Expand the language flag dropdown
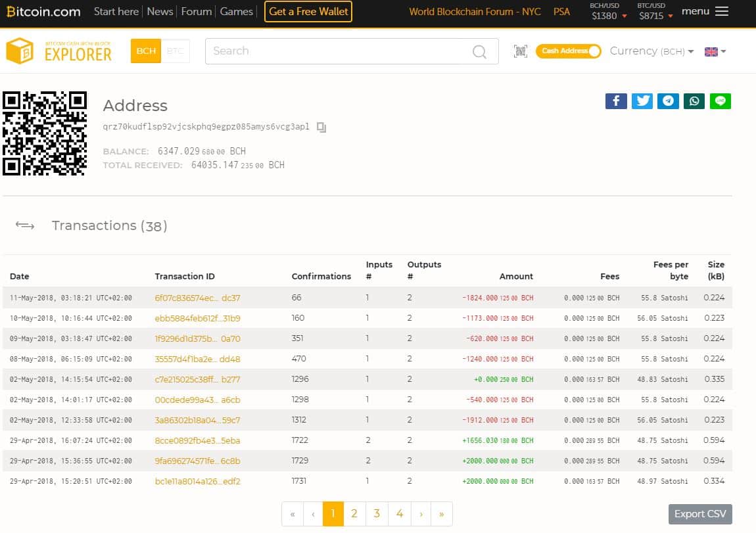 tap(715, 51)
